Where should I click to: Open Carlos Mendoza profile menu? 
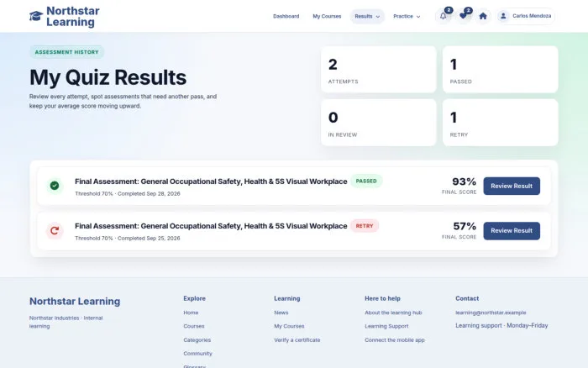click(525, 16)
